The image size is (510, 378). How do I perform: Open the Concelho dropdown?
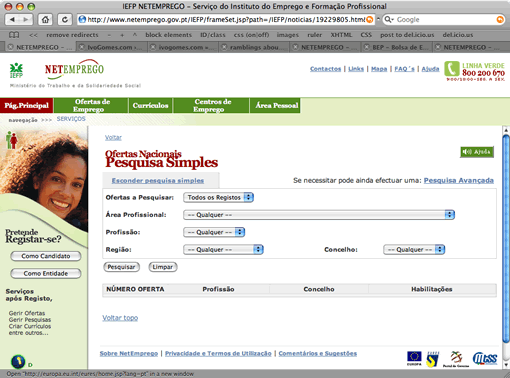tap(414, 249)
